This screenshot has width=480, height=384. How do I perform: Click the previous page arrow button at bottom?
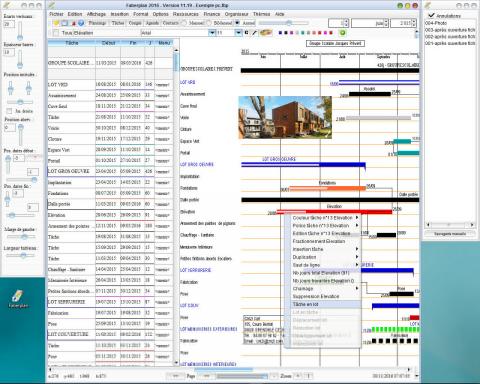(176, 376)
